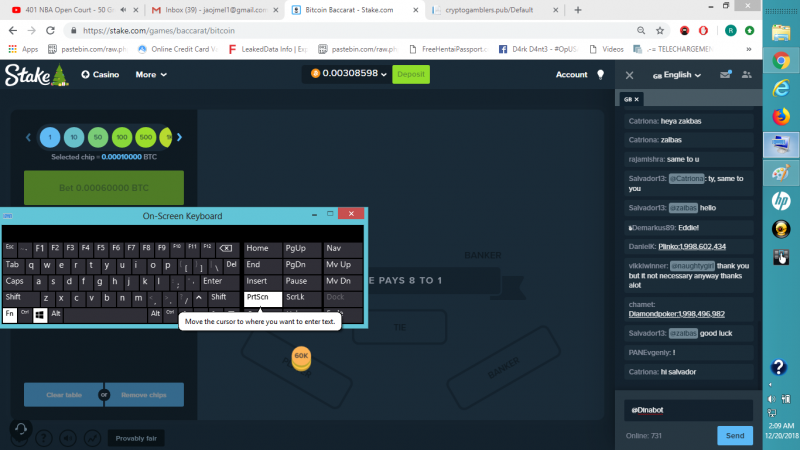This screenshot has height=450, width=800.
Task: Send the chat message
Action: pos(735,436)
